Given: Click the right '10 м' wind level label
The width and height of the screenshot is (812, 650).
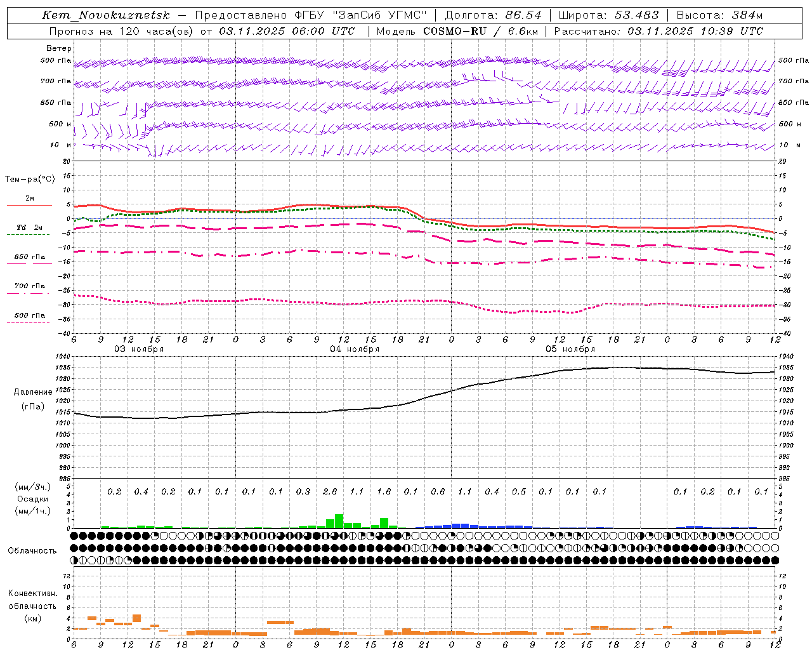Looking at the screenshot, I should 789,145.
